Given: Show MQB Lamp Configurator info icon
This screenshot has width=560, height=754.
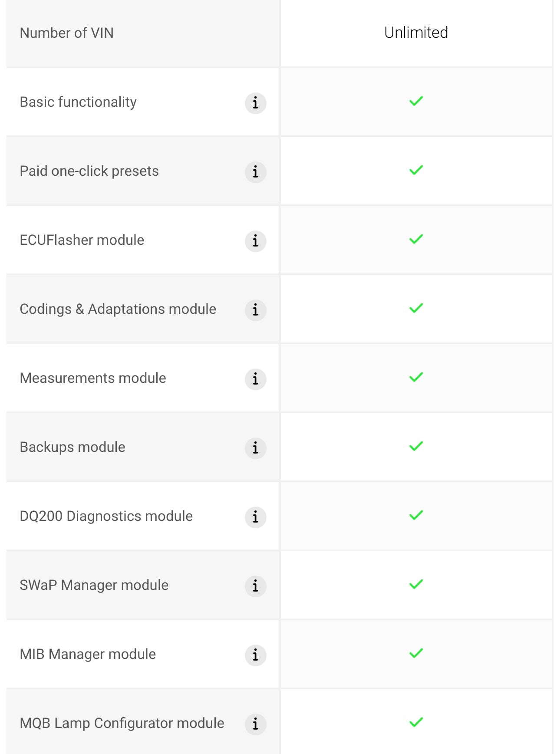Looking at the screenshot, I should click(255, 724).
